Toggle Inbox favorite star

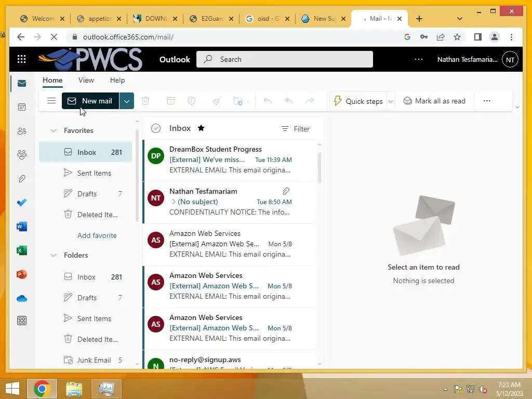[x=201, y=128]
